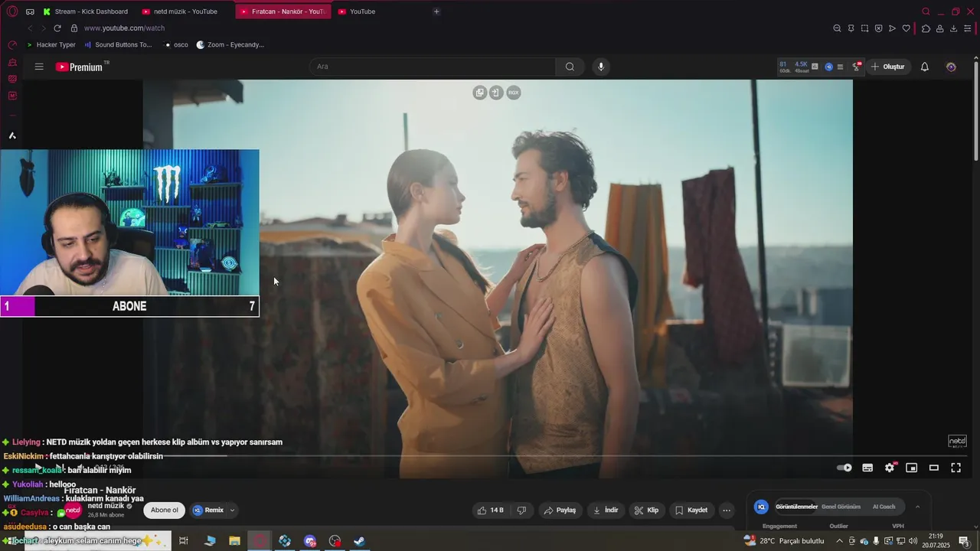Open browser extensions puzzle icon
Image resolution: width=980 pixels, height=551 pixels.
coord(926,28)
